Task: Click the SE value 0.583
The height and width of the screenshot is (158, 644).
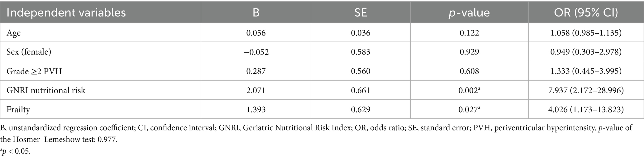Action: [360, 52]
